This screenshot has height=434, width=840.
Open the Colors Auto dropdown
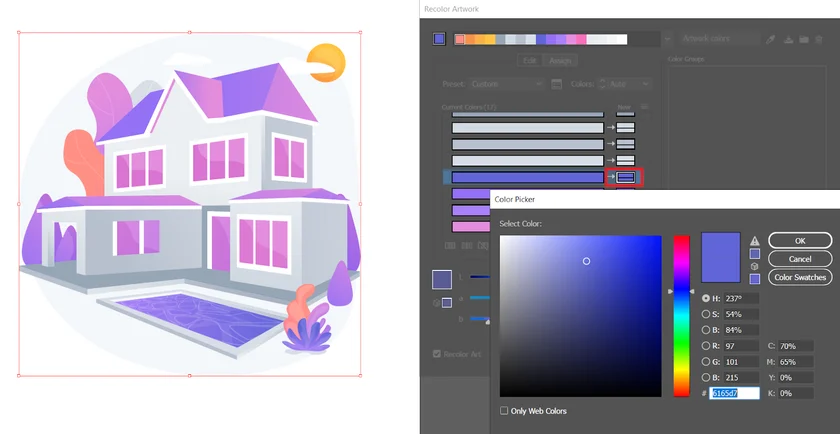click(x=629, y=84)
